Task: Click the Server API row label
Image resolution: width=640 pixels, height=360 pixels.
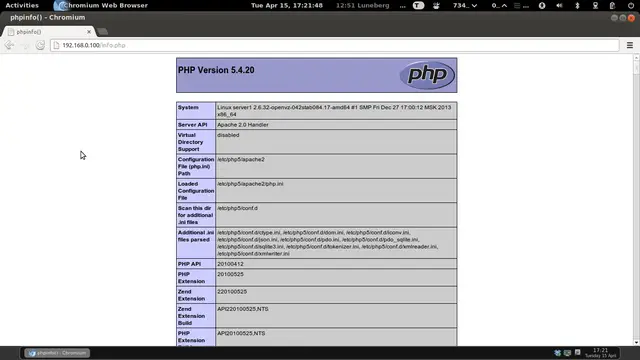Action: click(193, 125)
